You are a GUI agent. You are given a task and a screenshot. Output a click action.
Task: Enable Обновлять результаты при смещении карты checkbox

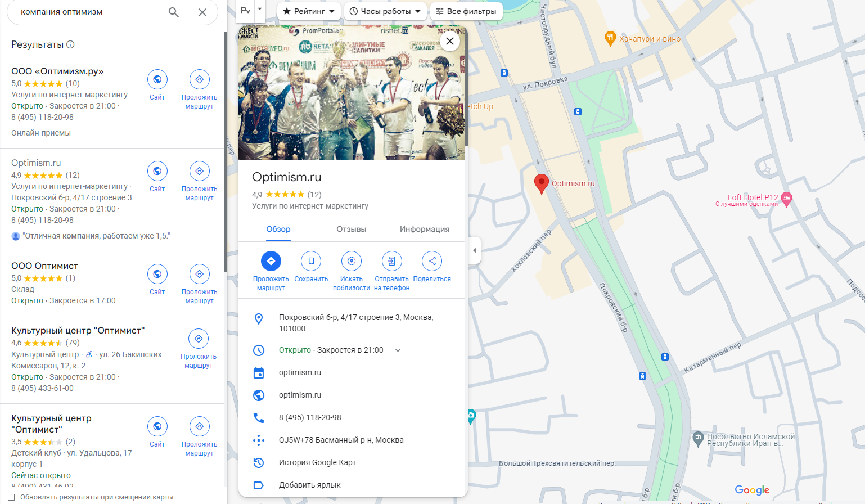(x=11, y=497)
